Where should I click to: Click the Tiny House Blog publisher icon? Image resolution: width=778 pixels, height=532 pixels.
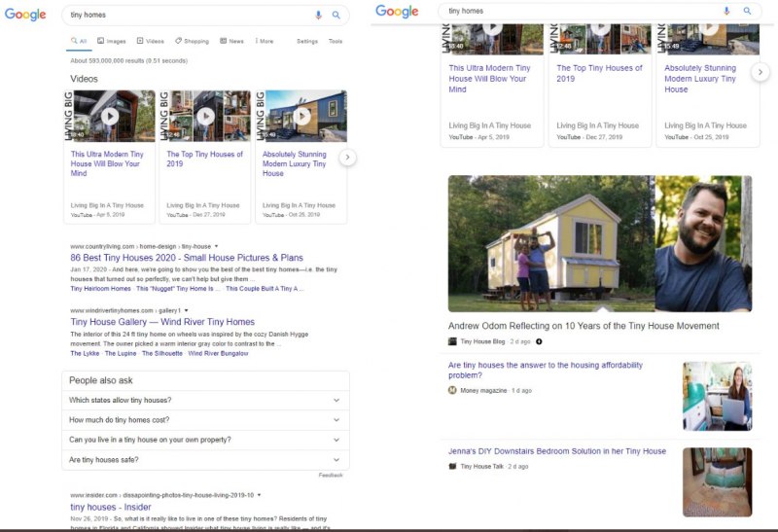tap(452, 341)
